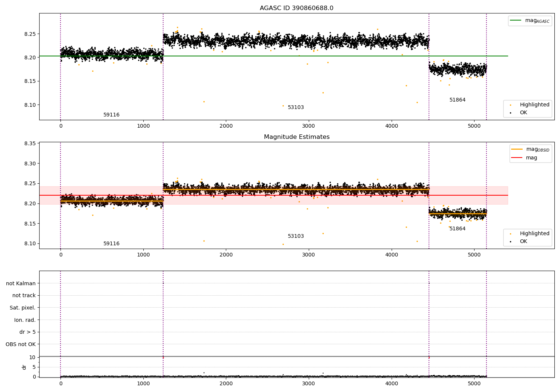Click the 'not Kalman' axis label
This screenshot has width=560, height=392.
pos(21,283)
